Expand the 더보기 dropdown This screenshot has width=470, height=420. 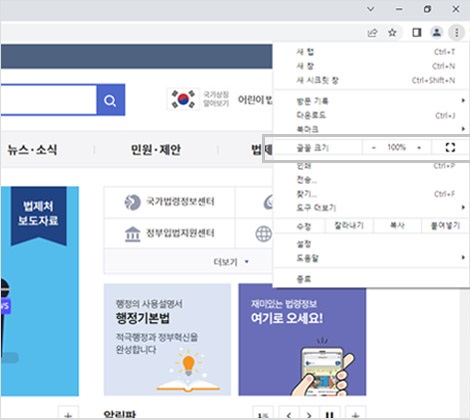pos(231,262)
